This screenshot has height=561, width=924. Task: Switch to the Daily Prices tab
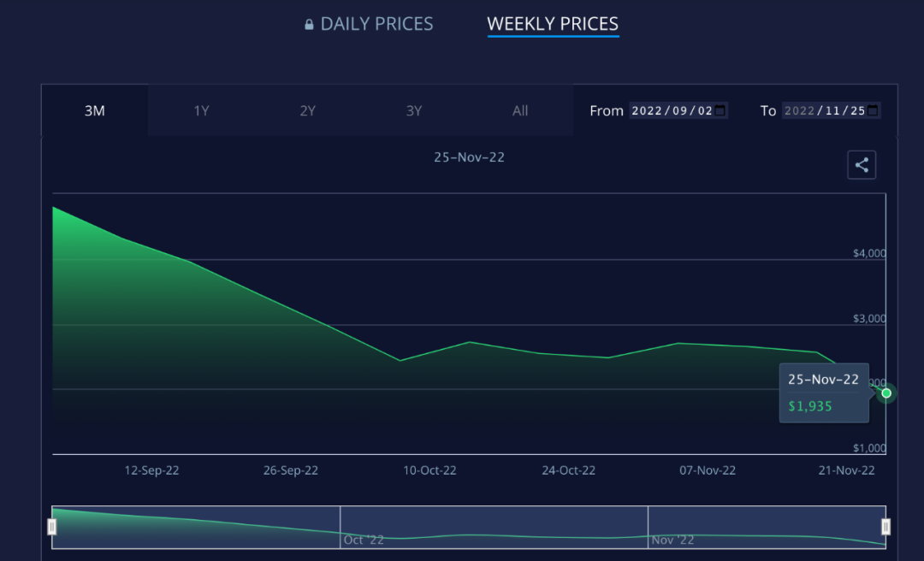click(x=376, y=24)
